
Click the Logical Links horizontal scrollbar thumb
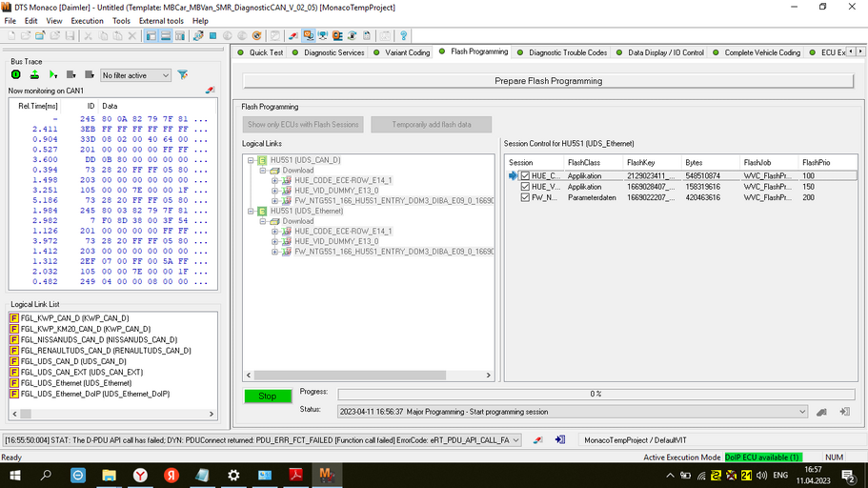point(350,375)
